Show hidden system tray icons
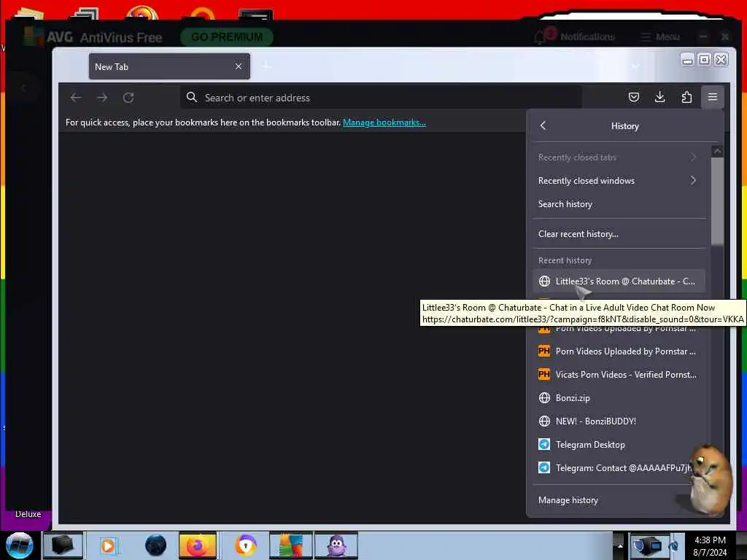Viewport: 747px width, 560px height. [620, 545]
